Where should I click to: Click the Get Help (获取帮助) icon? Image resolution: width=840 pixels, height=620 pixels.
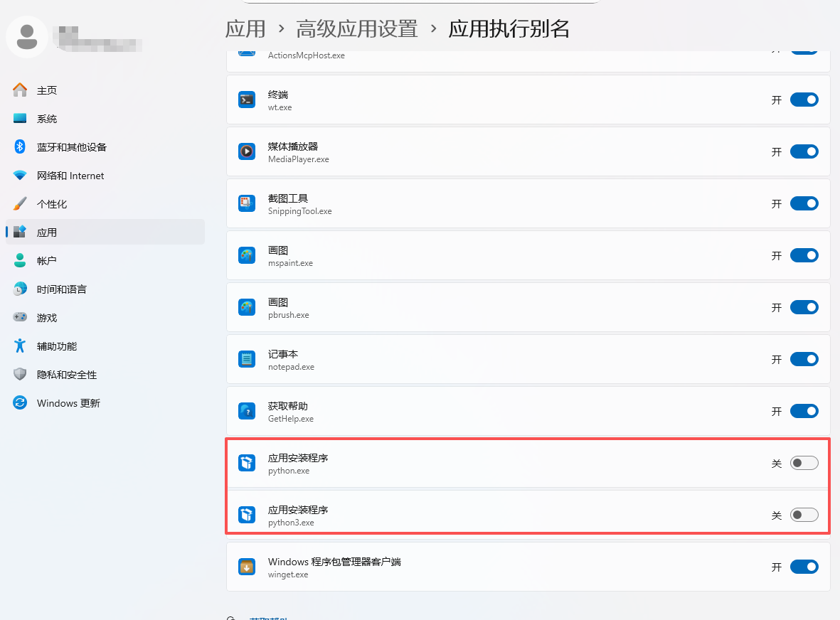point(247,411)
